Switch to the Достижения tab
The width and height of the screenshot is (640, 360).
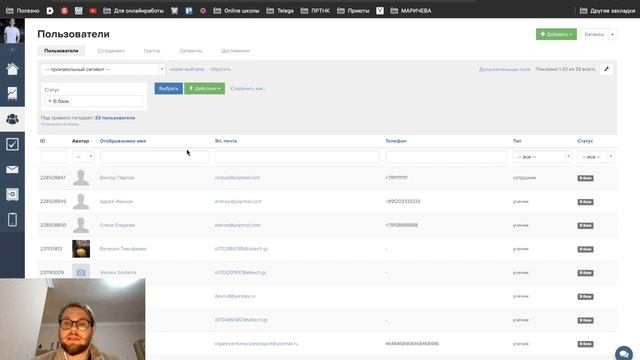236,51
